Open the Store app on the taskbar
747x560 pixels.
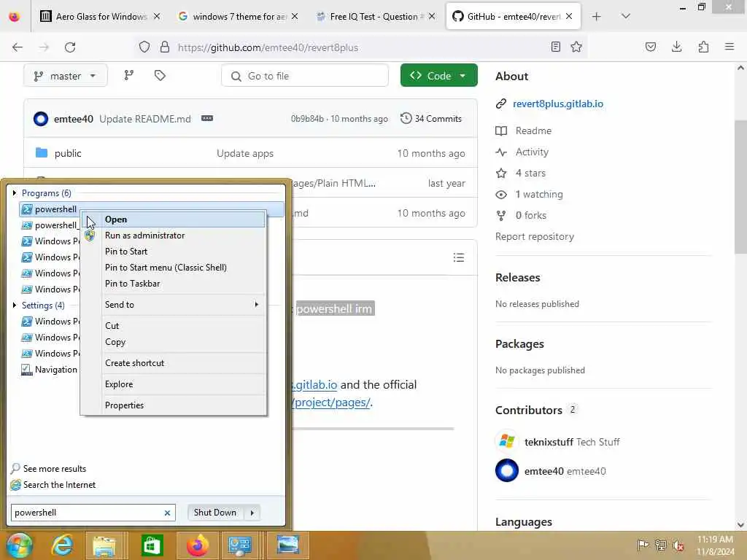click(x=152, y=545)
